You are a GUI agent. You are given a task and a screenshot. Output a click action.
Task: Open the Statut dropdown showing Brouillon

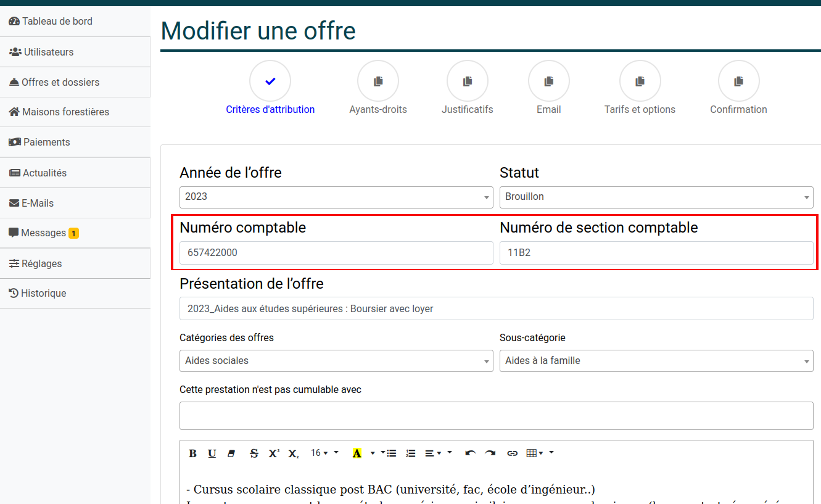point(656,197)
